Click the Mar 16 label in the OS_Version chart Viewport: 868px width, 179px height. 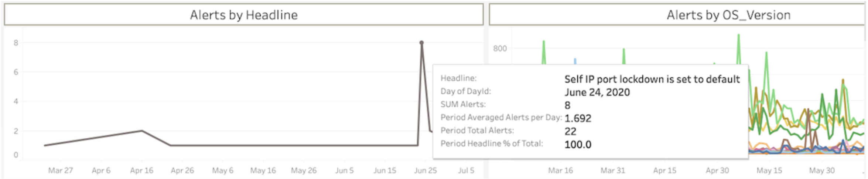point(560,170)
